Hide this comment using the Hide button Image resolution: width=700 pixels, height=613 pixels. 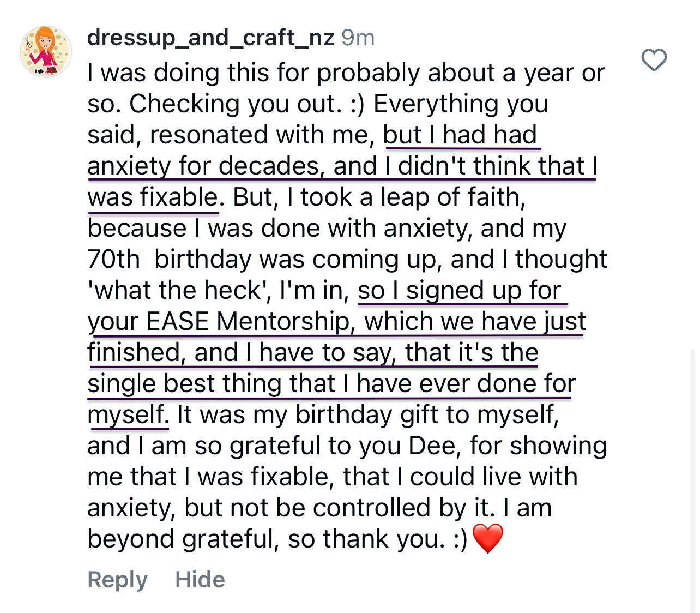click(200, 579)
